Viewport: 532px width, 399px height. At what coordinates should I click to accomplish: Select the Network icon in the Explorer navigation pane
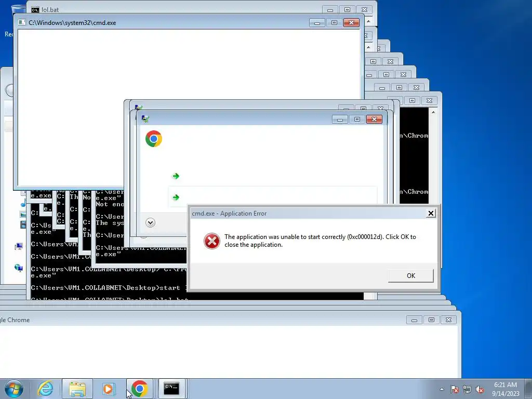(x=19, y=268)
